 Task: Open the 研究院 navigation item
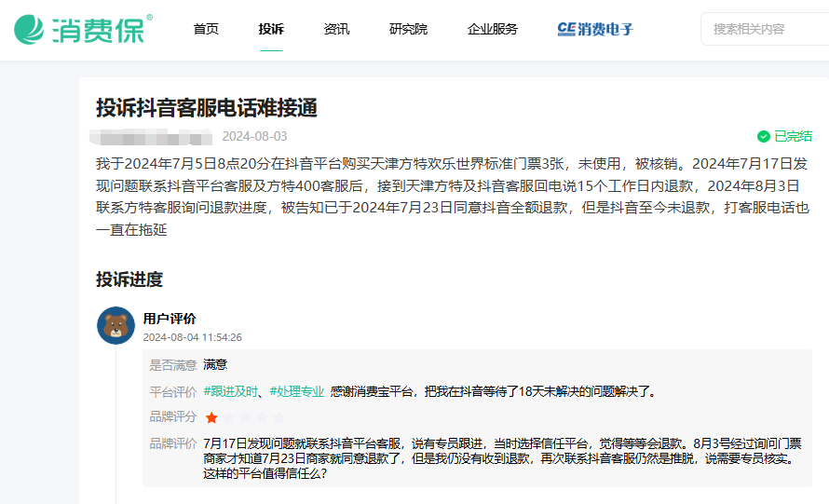click(x=408, y=29)
